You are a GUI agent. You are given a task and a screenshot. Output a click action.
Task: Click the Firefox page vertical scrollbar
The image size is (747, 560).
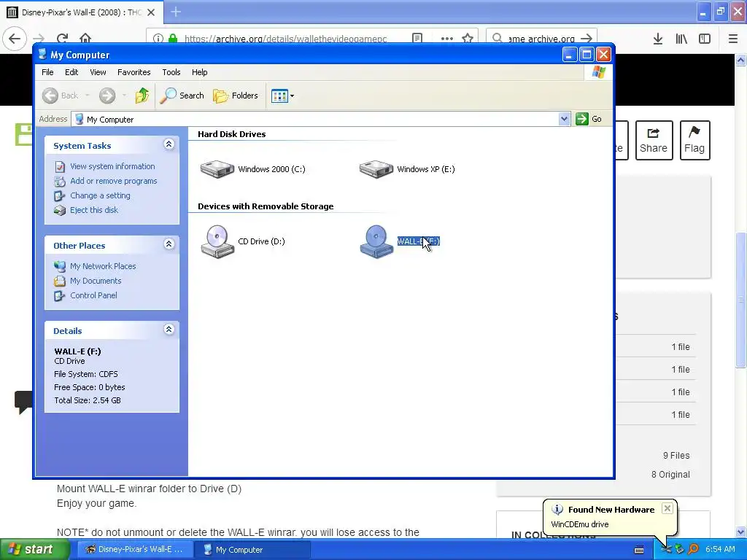tap(741, 300)
